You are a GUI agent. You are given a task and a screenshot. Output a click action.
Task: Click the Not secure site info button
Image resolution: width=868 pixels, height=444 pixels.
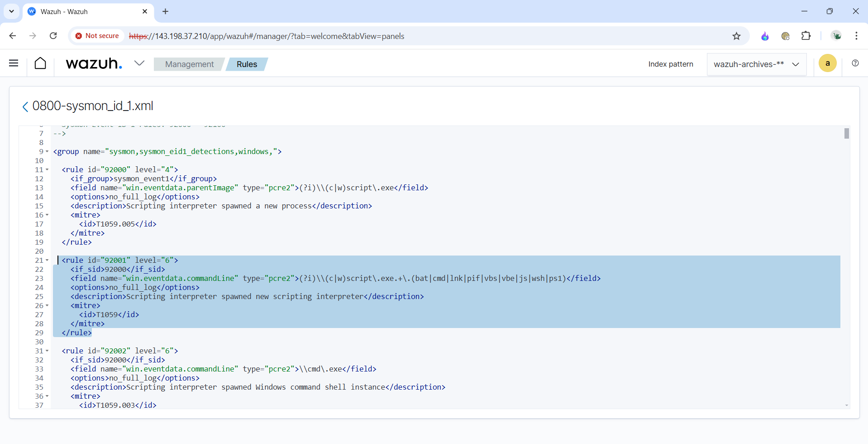tap(97, 36)
